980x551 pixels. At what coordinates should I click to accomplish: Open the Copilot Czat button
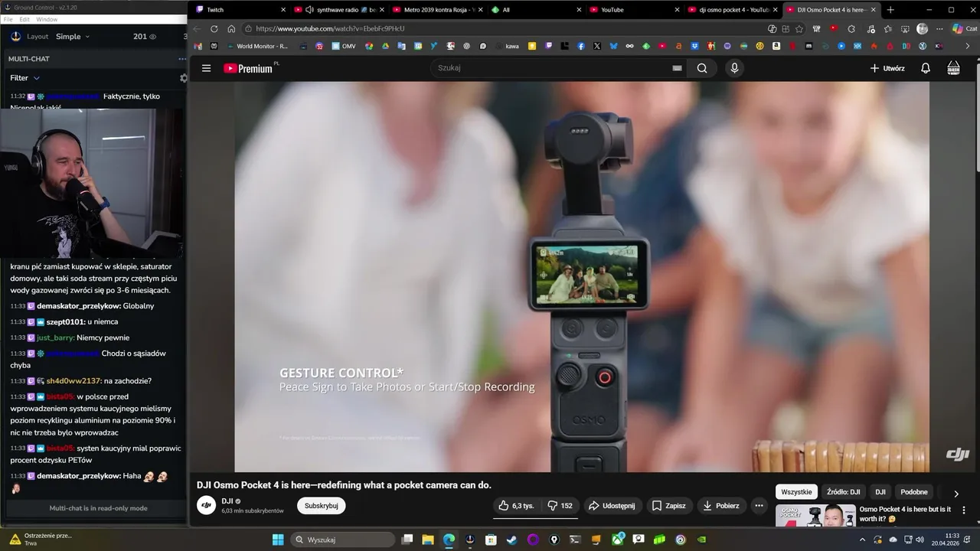tap(965, 28)
